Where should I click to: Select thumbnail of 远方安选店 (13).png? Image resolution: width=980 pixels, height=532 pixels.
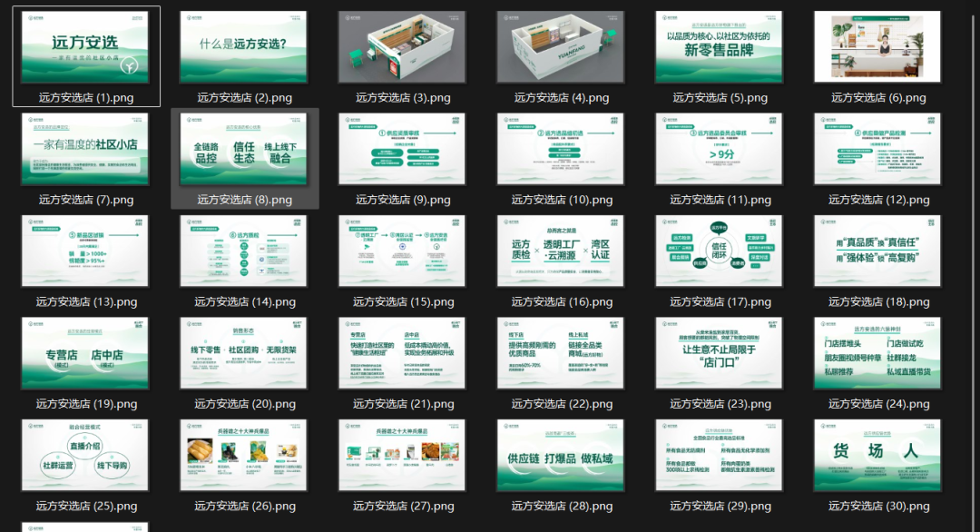click(85, 251)
